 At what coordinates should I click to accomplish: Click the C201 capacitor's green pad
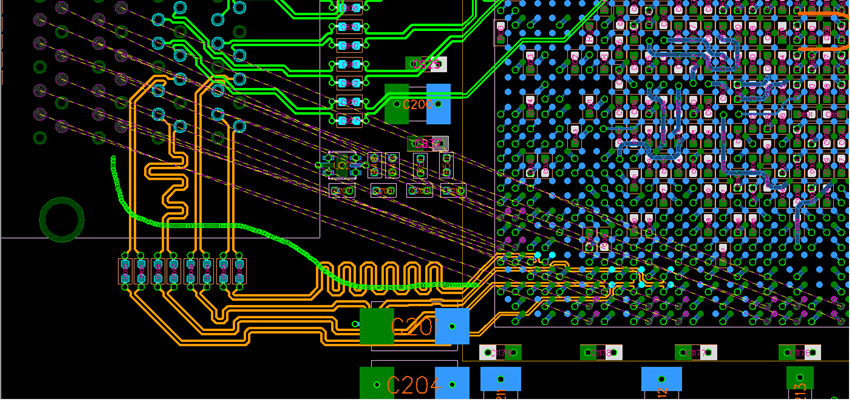coord(376,326)
